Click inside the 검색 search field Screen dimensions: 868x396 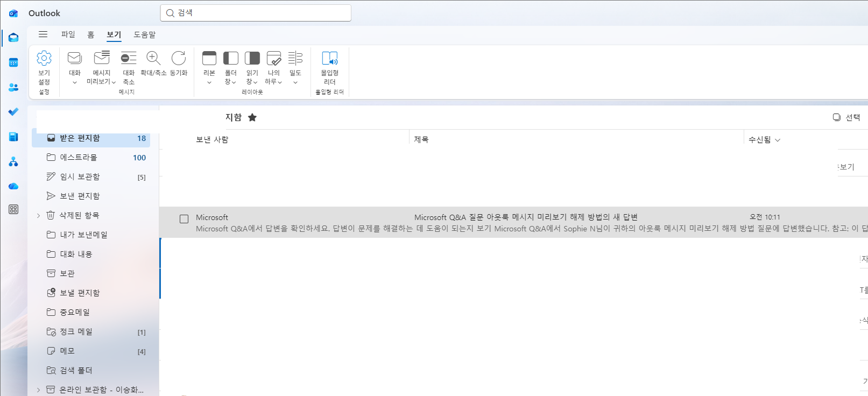tap(256, 13)
